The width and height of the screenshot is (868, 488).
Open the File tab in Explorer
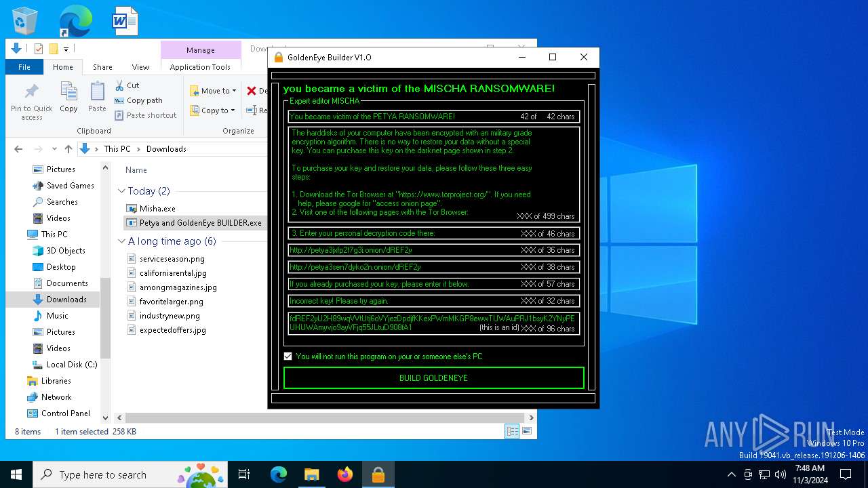(24, 67)
